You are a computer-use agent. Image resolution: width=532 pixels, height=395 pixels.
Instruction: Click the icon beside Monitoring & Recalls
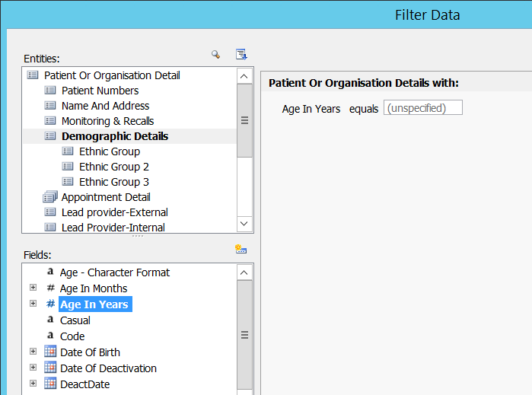coord(50,121)
